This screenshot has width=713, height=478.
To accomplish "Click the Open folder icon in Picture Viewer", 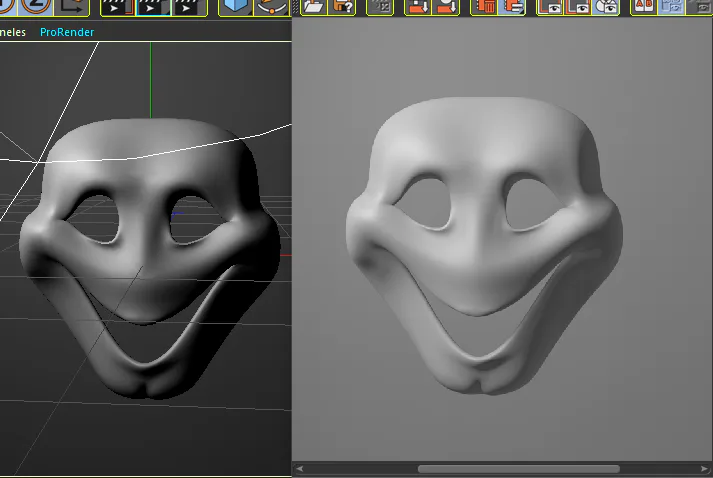I will tap(313, 6).
